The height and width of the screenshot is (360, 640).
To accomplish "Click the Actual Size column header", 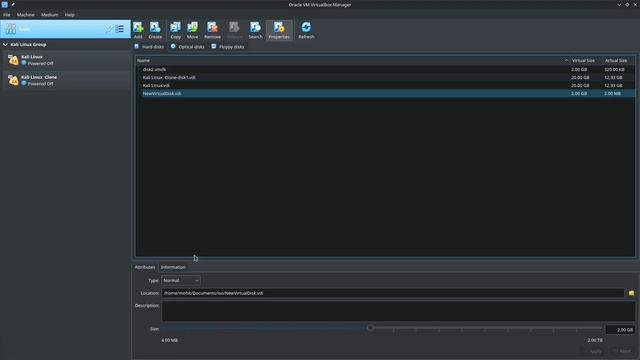I will 618,60.
